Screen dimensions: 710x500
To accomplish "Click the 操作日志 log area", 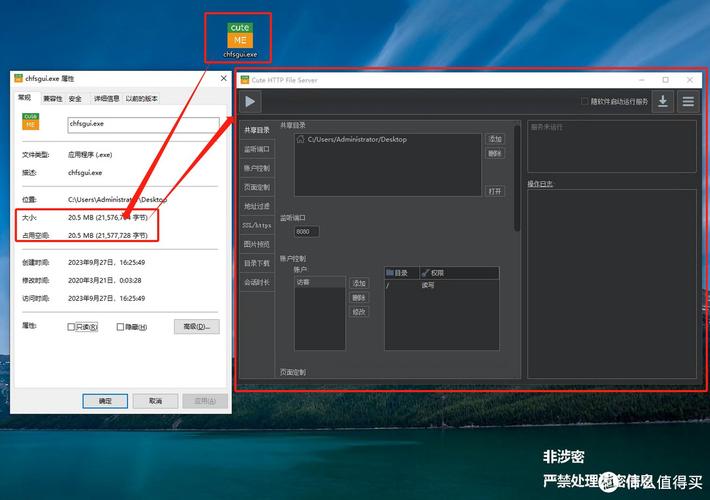I will (x=611, y=284).
